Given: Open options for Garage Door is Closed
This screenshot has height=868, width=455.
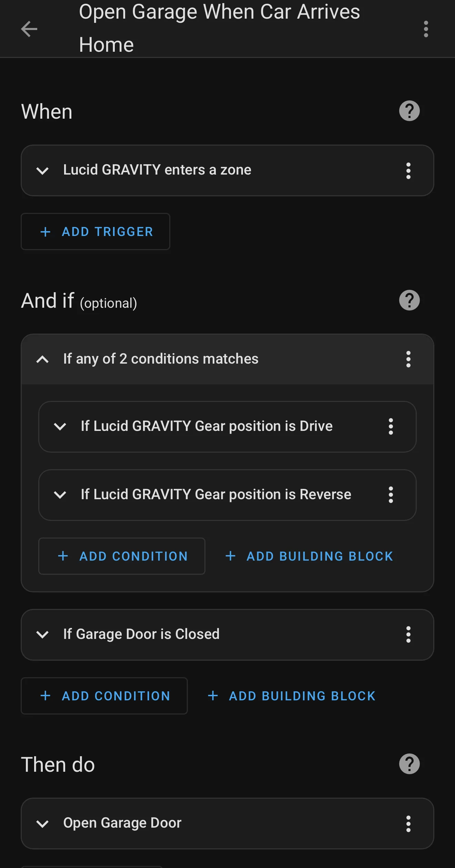Looking at the screenshot, I should tap(408, 634).
